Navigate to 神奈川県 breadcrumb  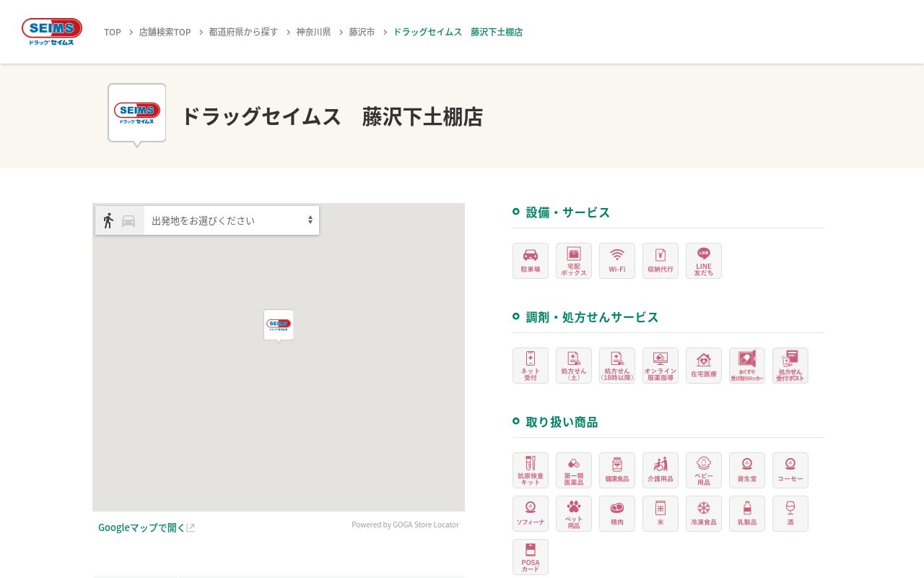[313, 32]
